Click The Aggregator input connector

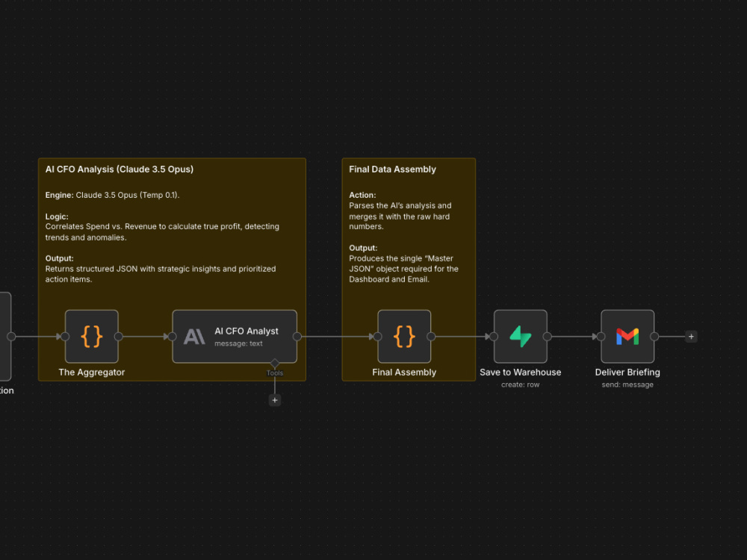click(65, 337)
